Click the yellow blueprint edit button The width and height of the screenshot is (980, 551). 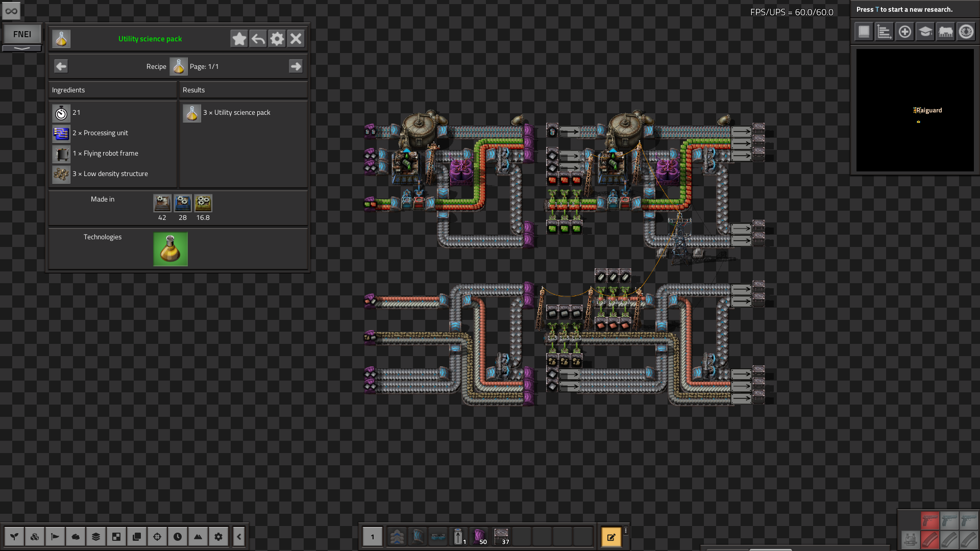click(611, 537)
